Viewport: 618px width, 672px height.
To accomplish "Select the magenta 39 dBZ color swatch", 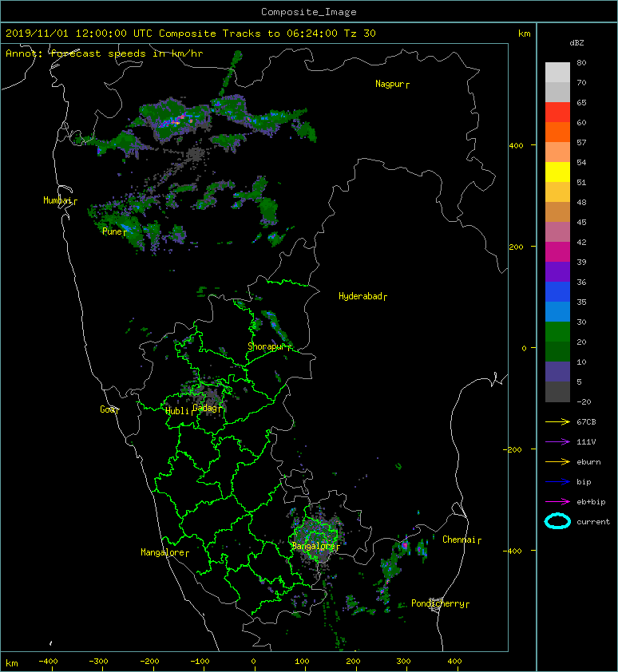I will click(557, 251).
